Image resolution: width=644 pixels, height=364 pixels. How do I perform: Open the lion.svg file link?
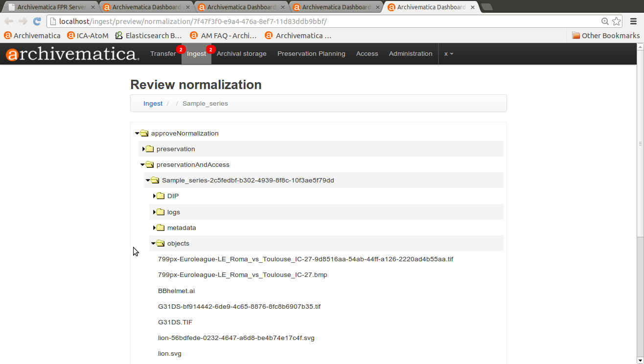pyautogui.click(x=170, y=353)
